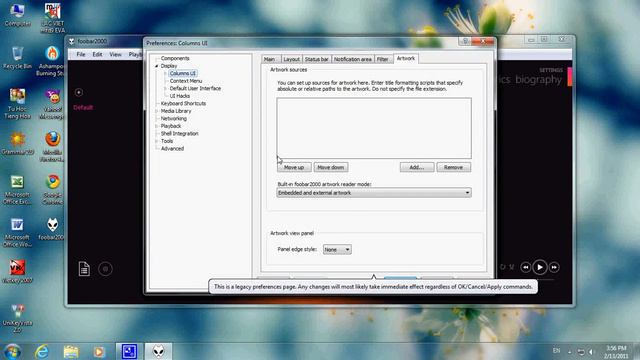Open the View menu in foobar2000
The height and width of the screenshot is (360, 640).
pos(116,54)
